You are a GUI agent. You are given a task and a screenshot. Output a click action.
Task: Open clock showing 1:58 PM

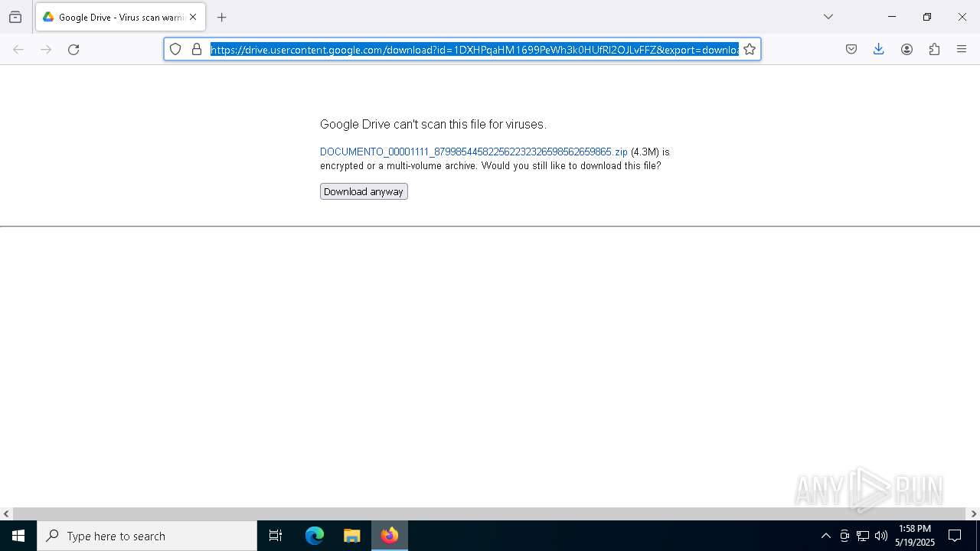[x=915, y=536]
